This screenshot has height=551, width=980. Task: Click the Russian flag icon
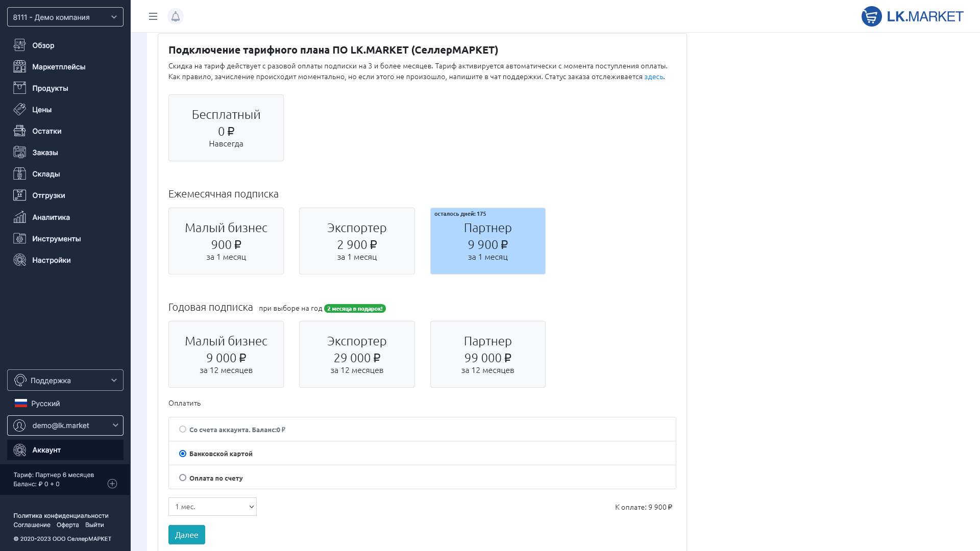coord(21,403)
